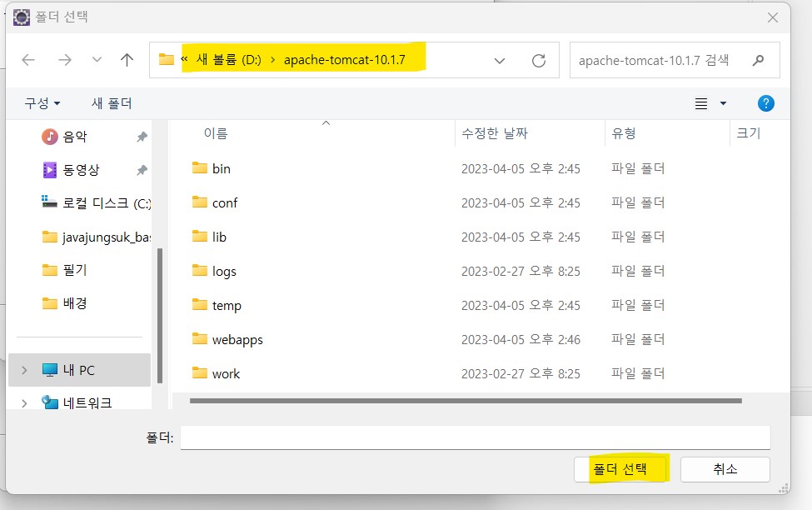This screenshot has height=510, width=812.
Task: Select 내 PC in navigation pane
Action: (79, 370)
